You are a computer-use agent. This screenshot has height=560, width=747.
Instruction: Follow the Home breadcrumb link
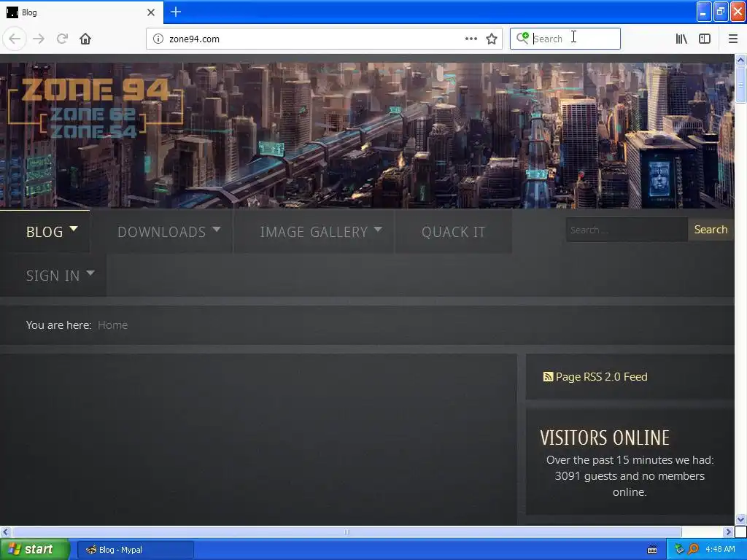112,324
